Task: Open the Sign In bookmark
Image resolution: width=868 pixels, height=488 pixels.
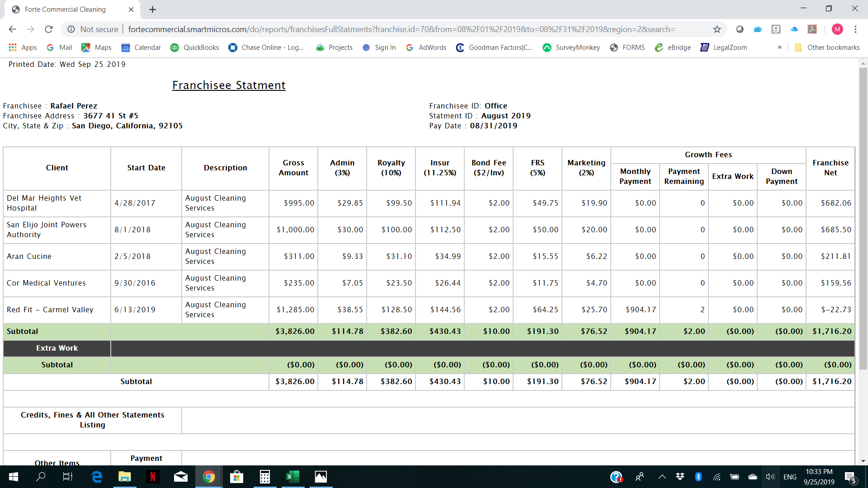Action: point(379,47)
